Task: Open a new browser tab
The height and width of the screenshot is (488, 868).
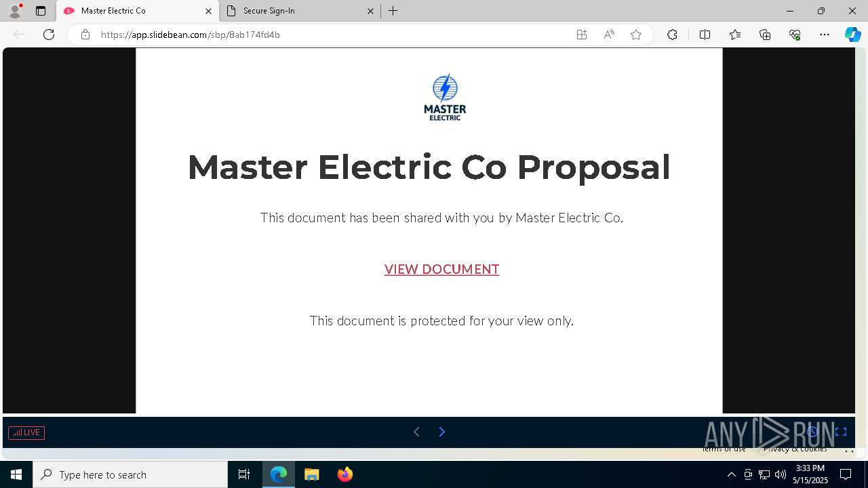Action: click(393, 11)
